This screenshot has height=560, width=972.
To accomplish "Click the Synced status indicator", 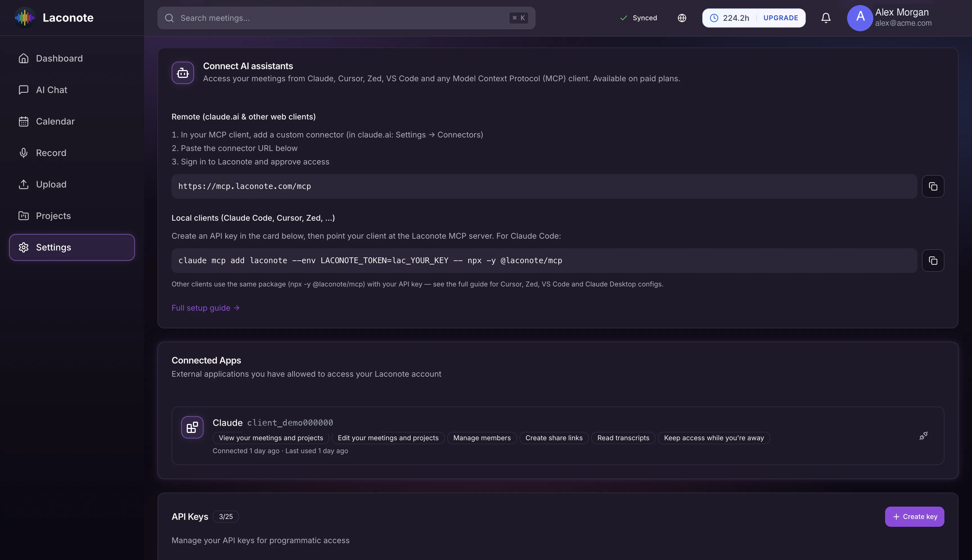I will click(x=638, y=18).
